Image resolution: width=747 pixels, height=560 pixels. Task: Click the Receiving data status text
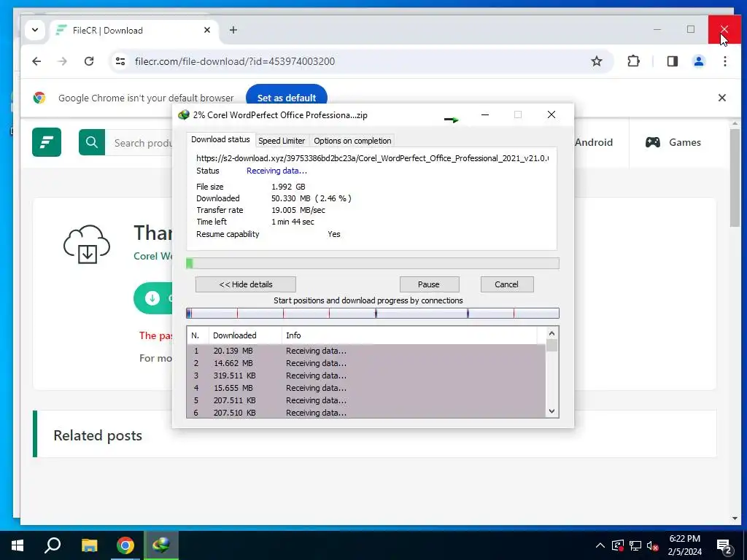(276, 171)
